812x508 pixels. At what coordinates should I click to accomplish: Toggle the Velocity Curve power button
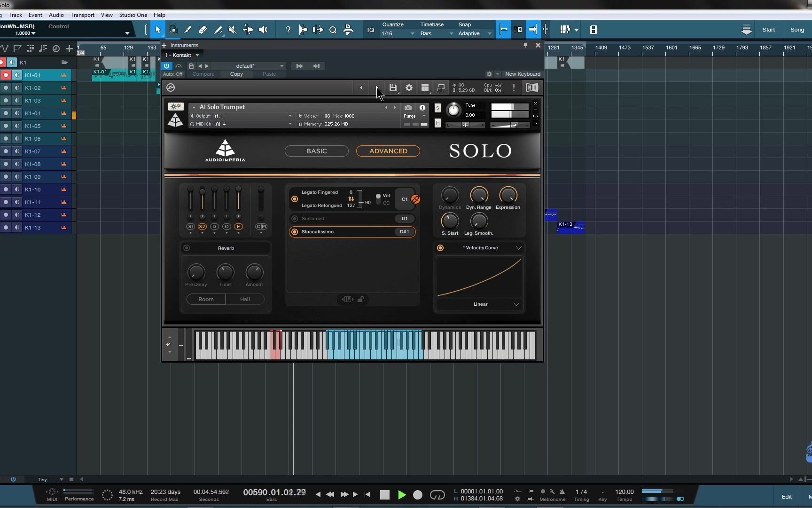440,248
